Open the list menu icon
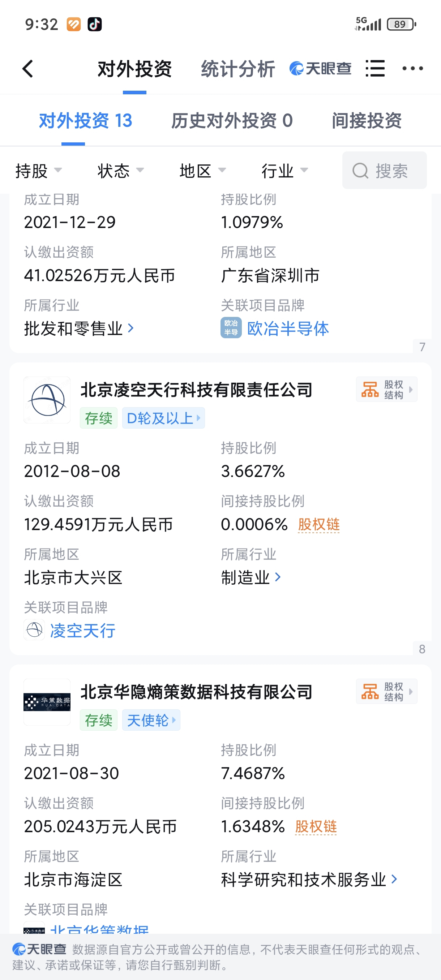Screen dimensions: 441x980 coord(375,69)
